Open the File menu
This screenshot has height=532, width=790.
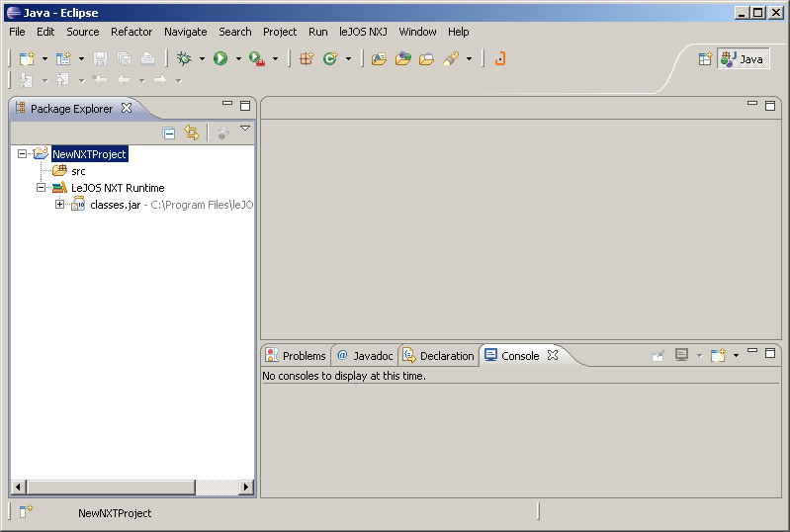(x=17, y=32)
